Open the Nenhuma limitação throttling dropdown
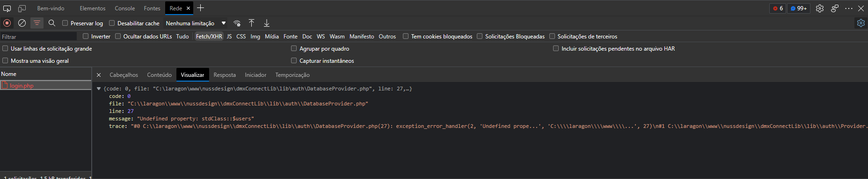 [x=196, y=23]
